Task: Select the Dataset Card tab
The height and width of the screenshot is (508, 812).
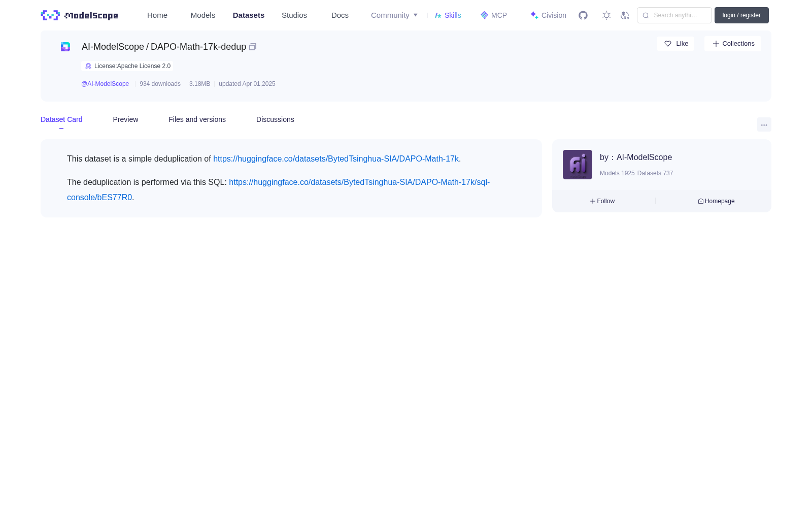Action: (x=61, y=119)
